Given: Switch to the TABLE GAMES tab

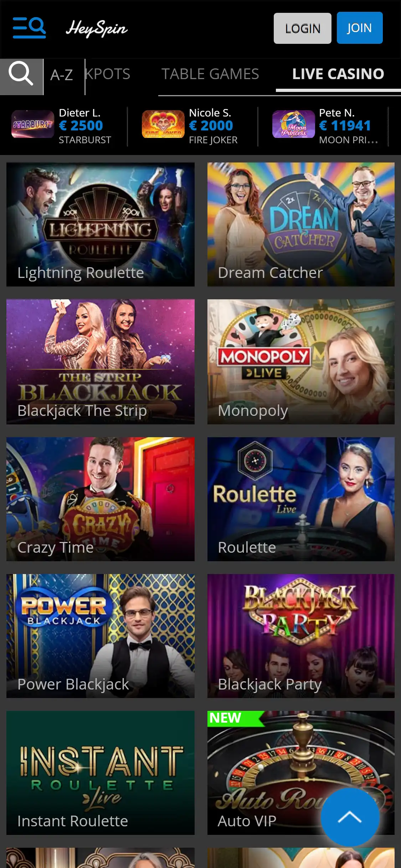Looking at the screenshot, I should point(210,74).
